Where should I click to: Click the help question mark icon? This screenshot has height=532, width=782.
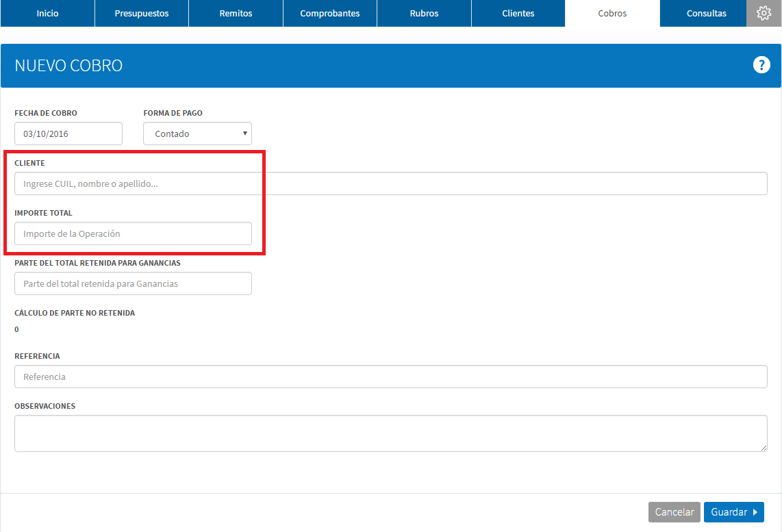[x=761, y=65]
